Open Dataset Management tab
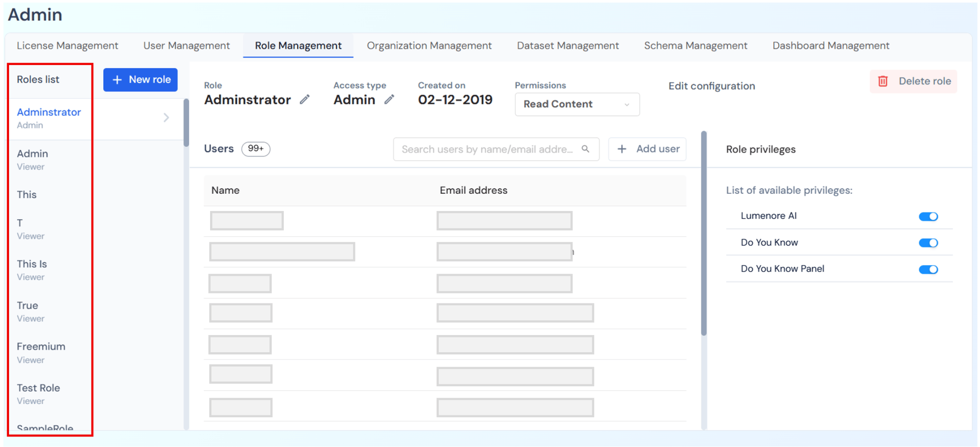The height and width of the screenshot is (447, 980). pyautogui.click(x=568, y=45)
